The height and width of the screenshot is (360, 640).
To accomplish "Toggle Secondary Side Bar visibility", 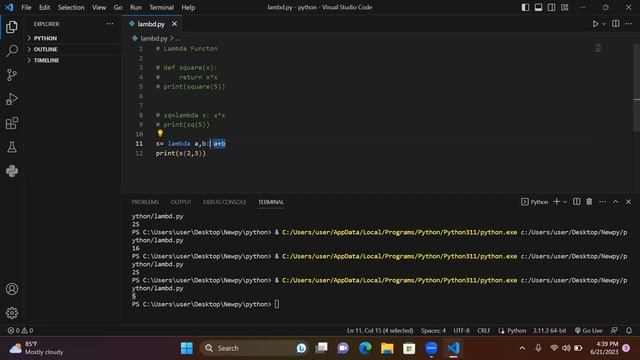I will (551, 7).
